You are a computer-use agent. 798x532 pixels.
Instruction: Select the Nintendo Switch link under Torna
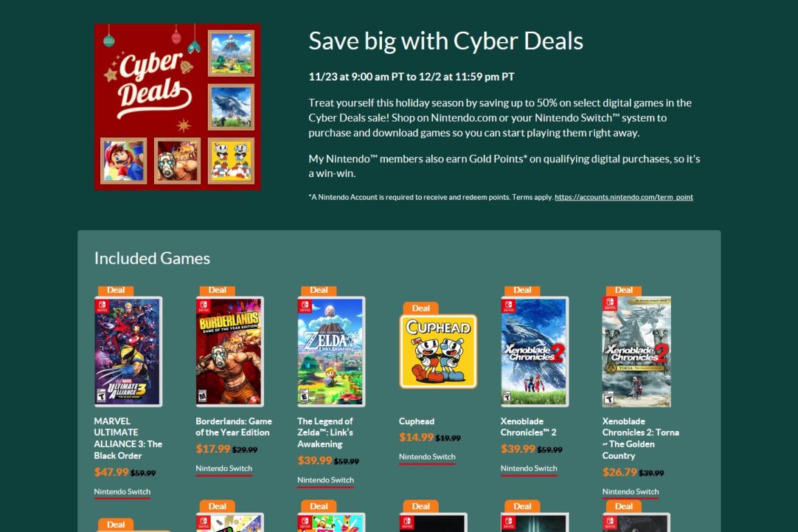click(x=631, y=492)
